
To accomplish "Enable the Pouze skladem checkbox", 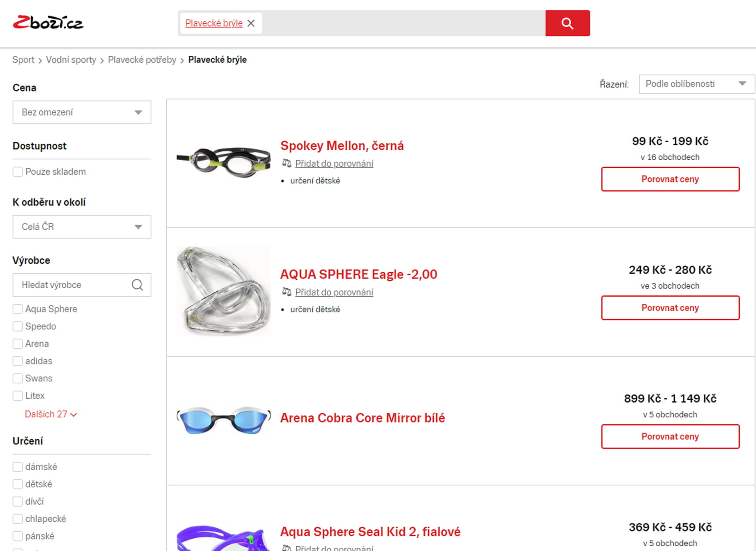I will click(x=17, y=172).
